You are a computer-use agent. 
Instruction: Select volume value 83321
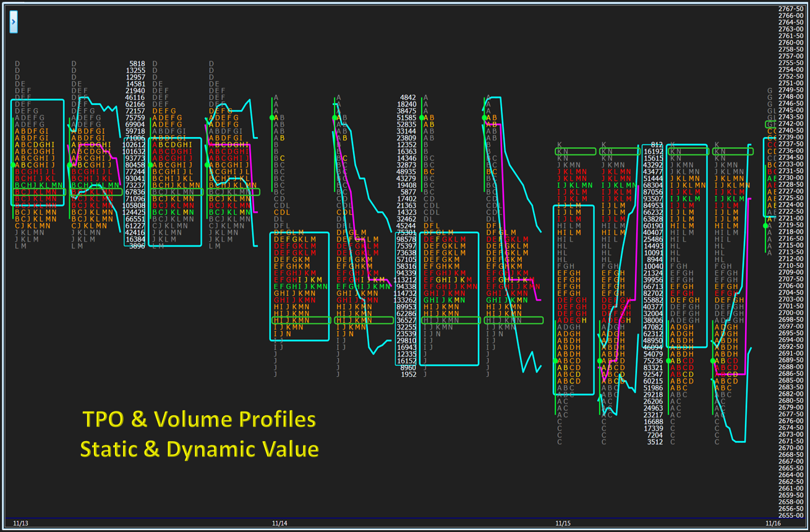click(x=653, y=367)
